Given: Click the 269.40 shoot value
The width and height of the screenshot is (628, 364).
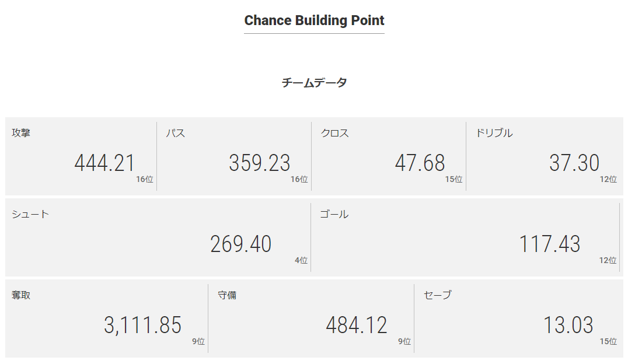Looking at the screenshot, I should pos(240,244).
